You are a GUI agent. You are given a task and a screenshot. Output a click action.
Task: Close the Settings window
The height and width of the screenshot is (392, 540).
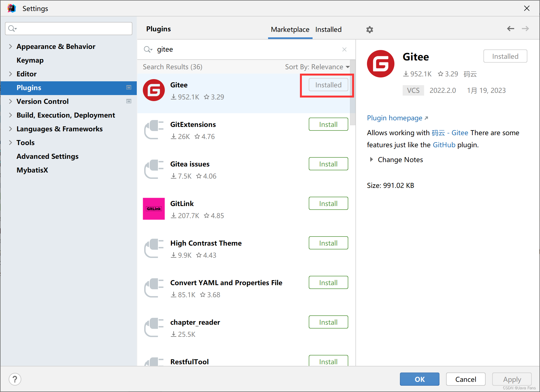tap(527, 8)
